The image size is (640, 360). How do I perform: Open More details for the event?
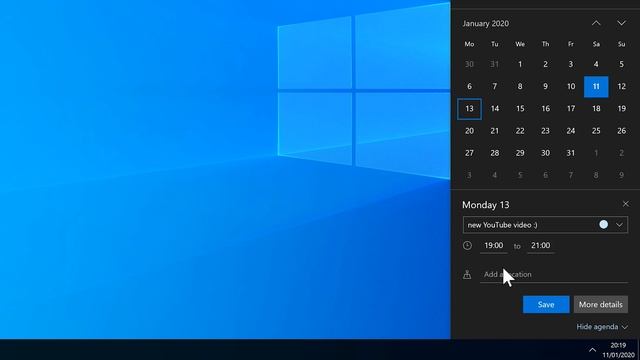[x=600, y=304]
